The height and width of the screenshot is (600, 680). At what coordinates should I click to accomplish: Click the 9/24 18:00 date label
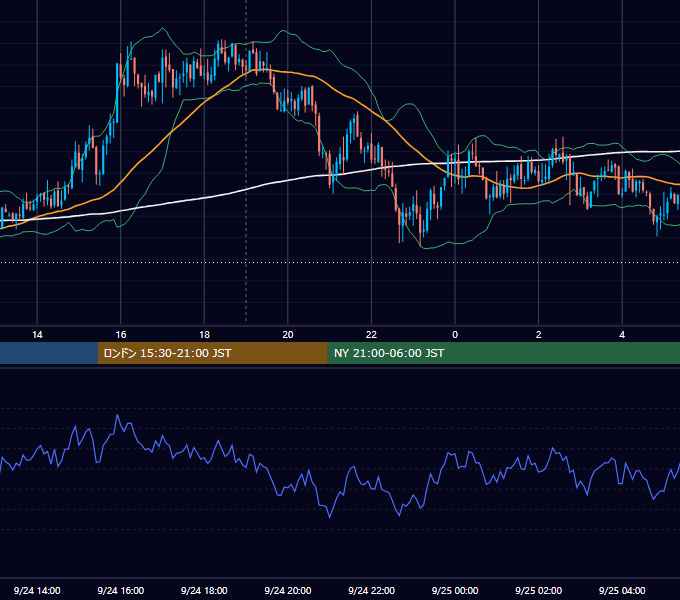click(204, 590)
